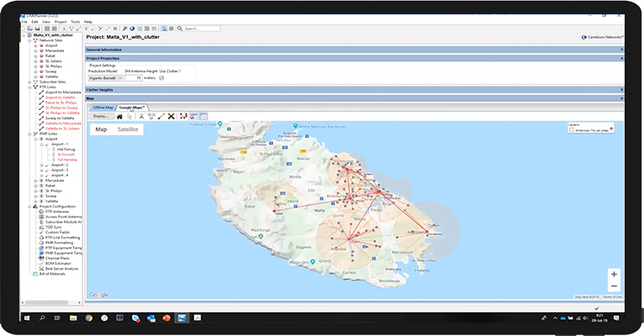Toggle the American Tower sites layer checkbox
This screenshot has width=644, height=336.
(x=572, y=129)
